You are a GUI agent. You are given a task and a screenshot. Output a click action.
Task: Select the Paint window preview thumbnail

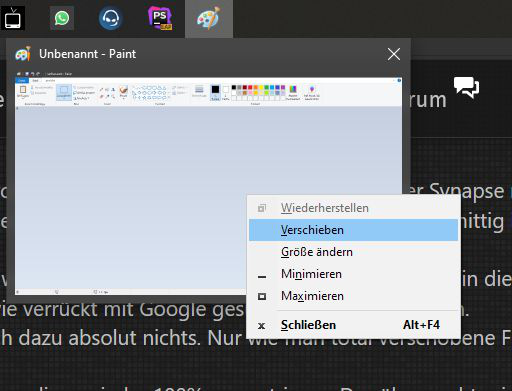coord(208,183)
